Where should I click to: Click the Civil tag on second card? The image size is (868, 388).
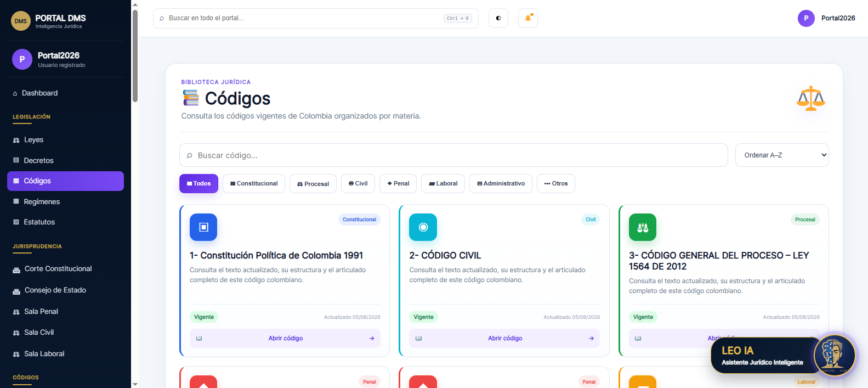591,220
